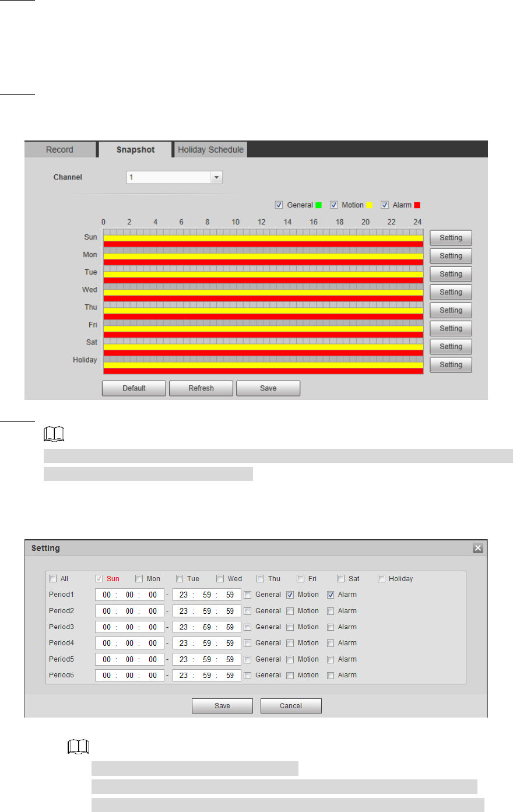Check the Tue checkbox in Setting dialog
The height and width of the screenshot is (812, 513).
click(x=180, y=579)
